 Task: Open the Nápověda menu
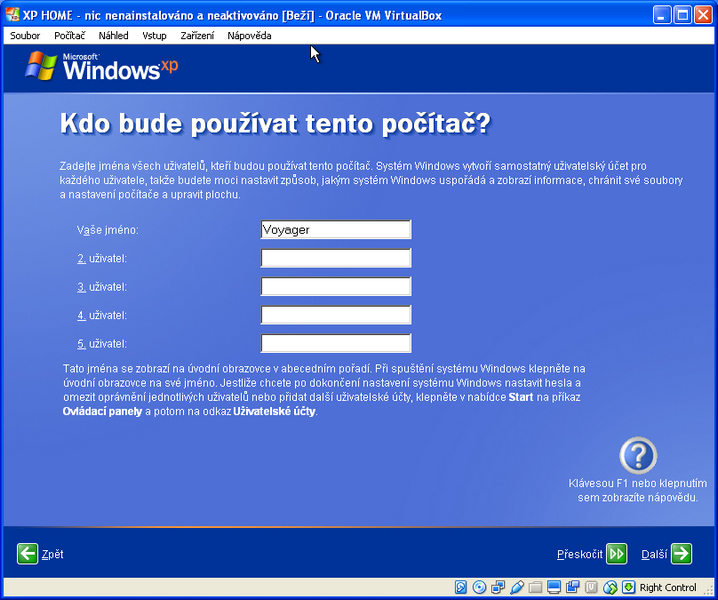pos(249,36)
